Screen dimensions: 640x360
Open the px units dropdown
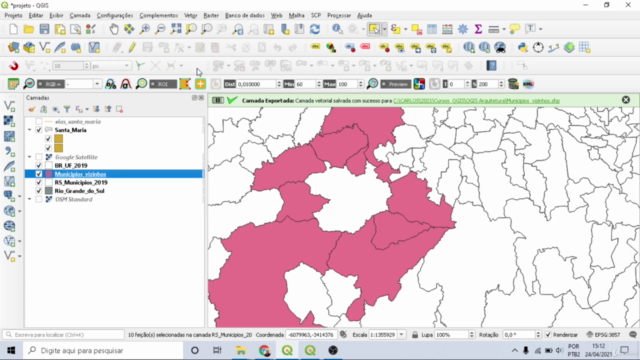point(127,66)
